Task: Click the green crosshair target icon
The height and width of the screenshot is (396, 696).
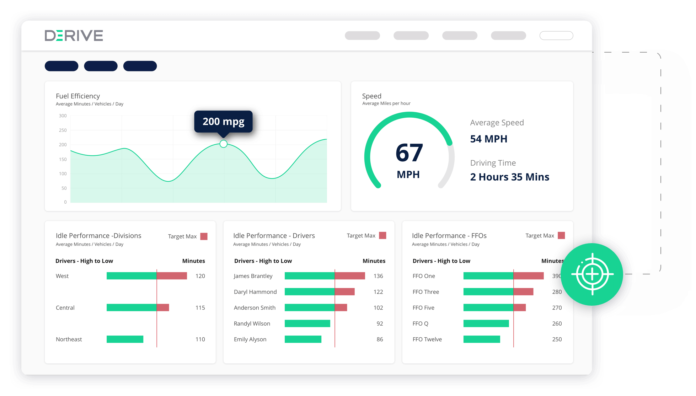Action: 592,274
